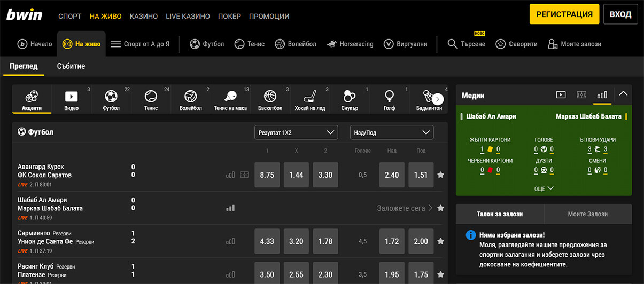Open the НА ЖИВО top menu item
This screenshot has height=284, width=644.
point(105,16)
